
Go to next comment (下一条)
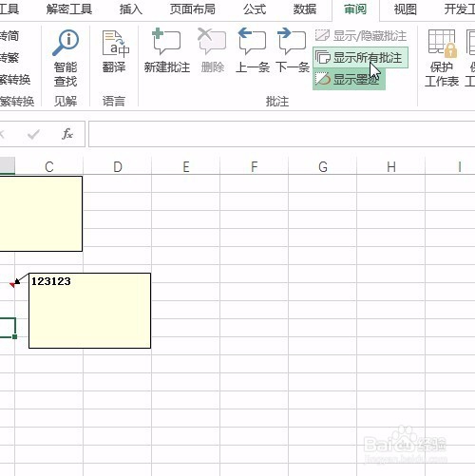click(x=292, y=50)
